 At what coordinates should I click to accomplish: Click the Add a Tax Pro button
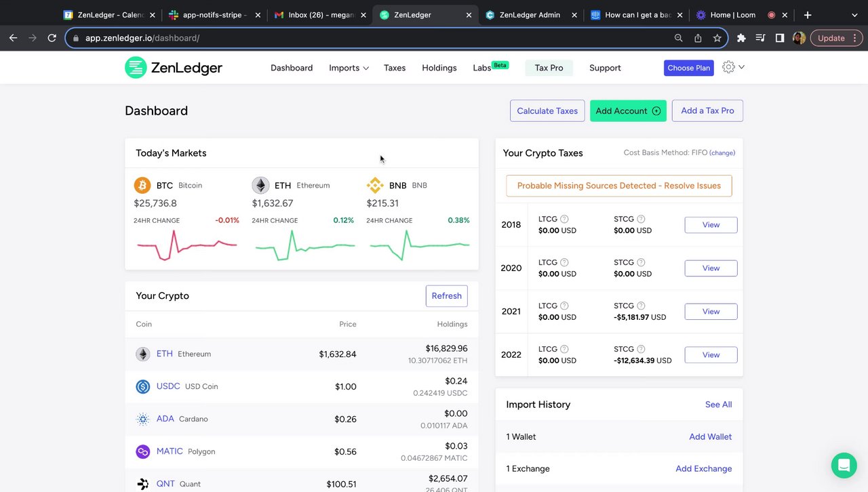coord(707,111)
